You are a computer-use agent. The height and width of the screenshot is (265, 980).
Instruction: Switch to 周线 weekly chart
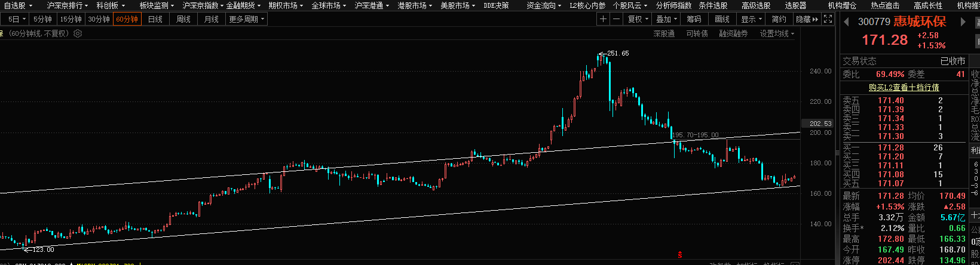(183, 19)
